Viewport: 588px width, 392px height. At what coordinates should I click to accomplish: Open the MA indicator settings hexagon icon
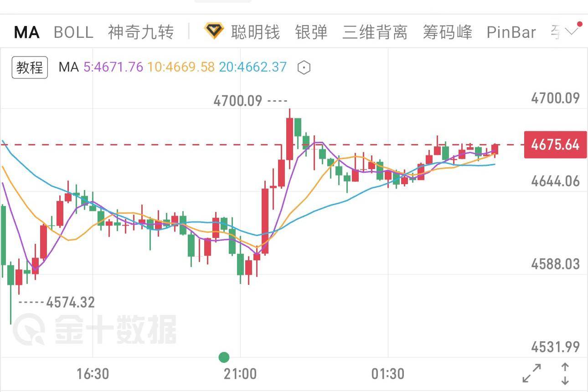304,68
